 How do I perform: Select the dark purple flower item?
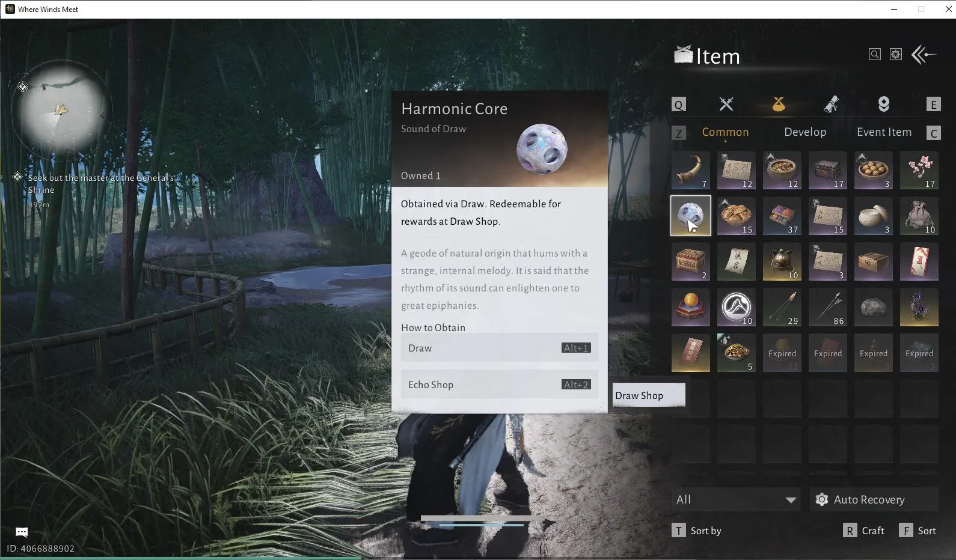click(x=919, y=307)
